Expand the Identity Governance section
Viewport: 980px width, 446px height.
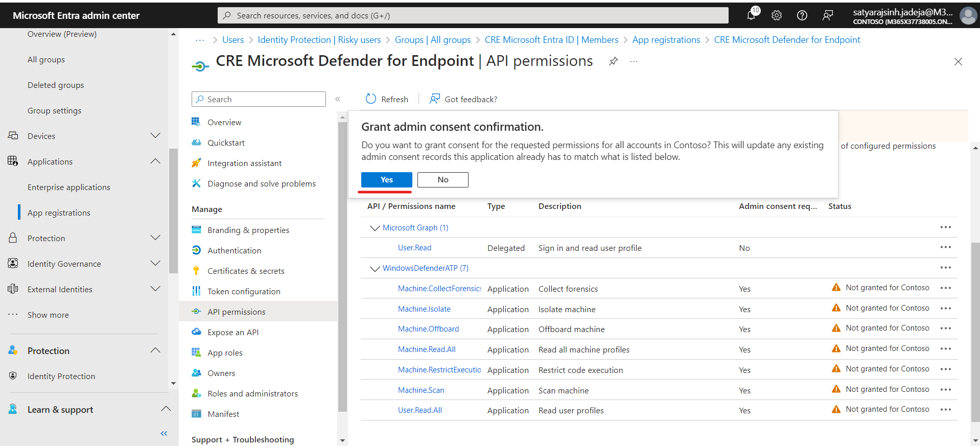coord(155,263)
